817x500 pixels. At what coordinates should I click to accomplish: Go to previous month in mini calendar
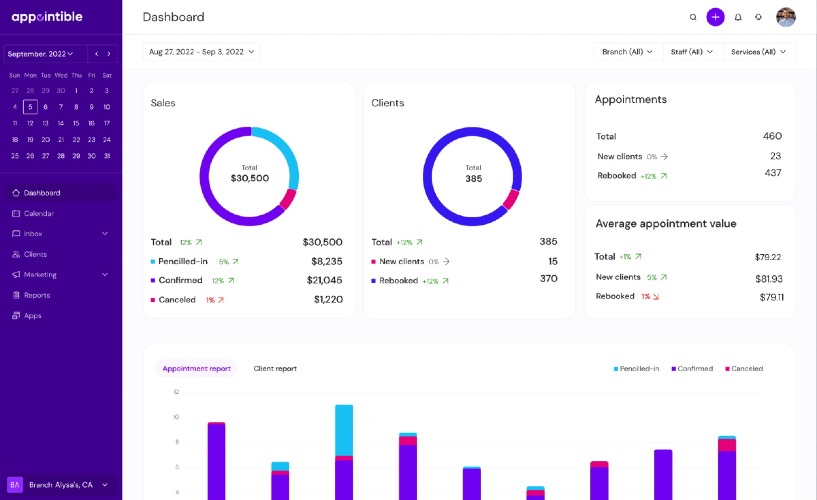(96, 54)
